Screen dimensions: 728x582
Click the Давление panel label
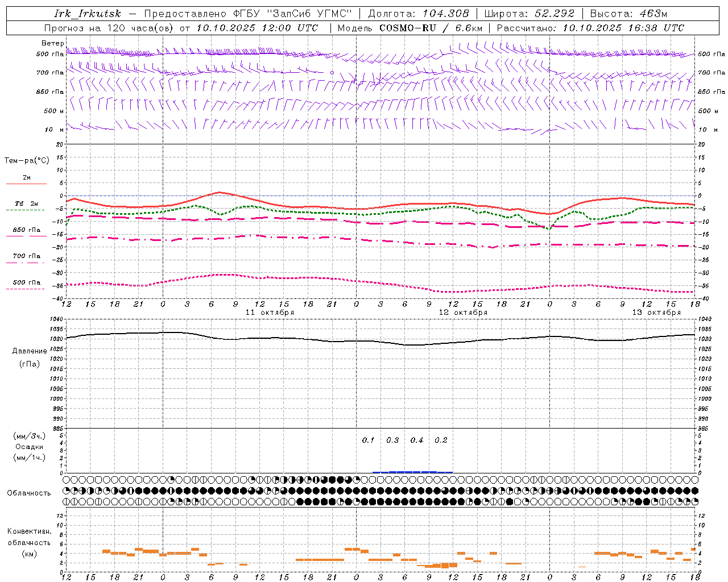coord(30,351)
